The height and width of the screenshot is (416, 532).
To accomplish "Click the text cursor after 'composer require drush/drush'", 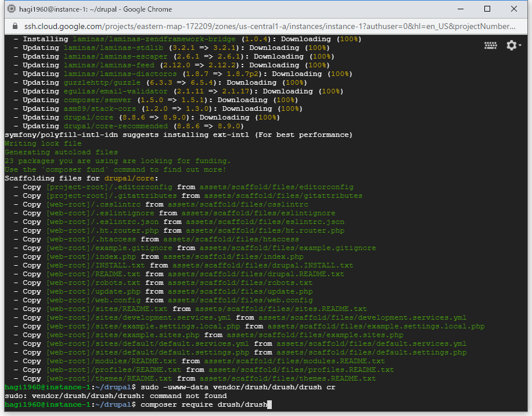I will pyautogui.click(x=269, y=404).
